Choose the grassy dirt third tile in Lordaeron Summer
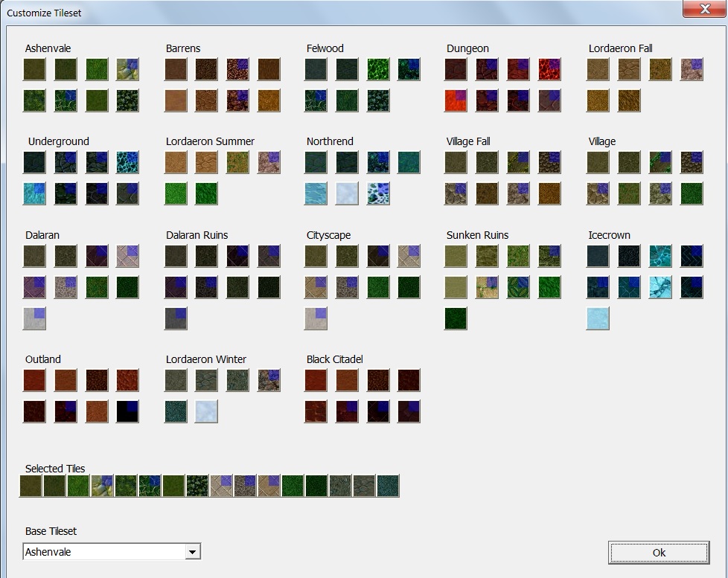 tap(237, 162)
